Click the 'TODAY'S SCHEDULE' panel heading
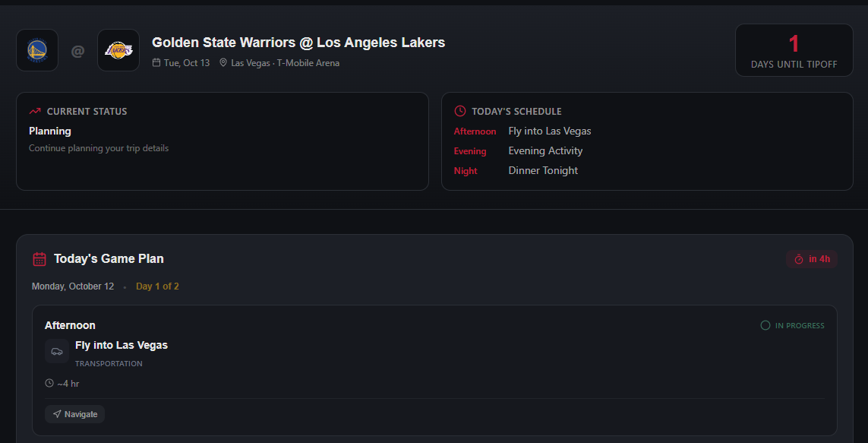Image resolution: width=868 pixels, height=443 pixels. [x=516, y=111]
